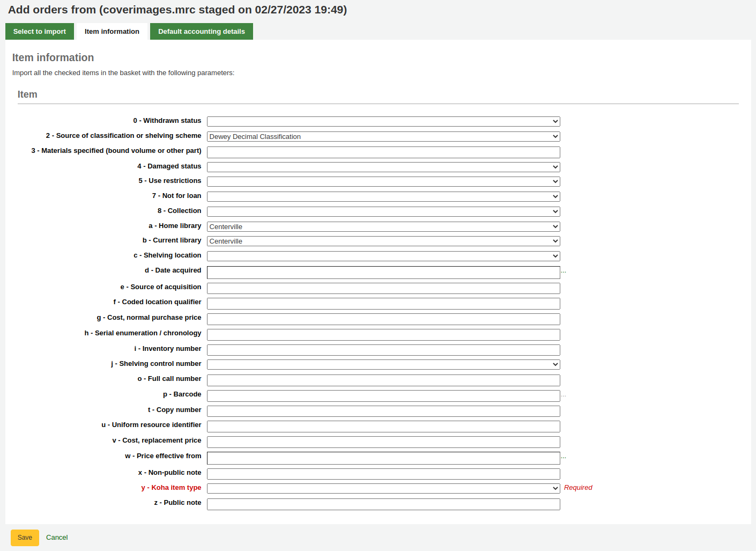Switch to the Item information tab
This screenshot has height=551, width=756.
click(111, 31)
